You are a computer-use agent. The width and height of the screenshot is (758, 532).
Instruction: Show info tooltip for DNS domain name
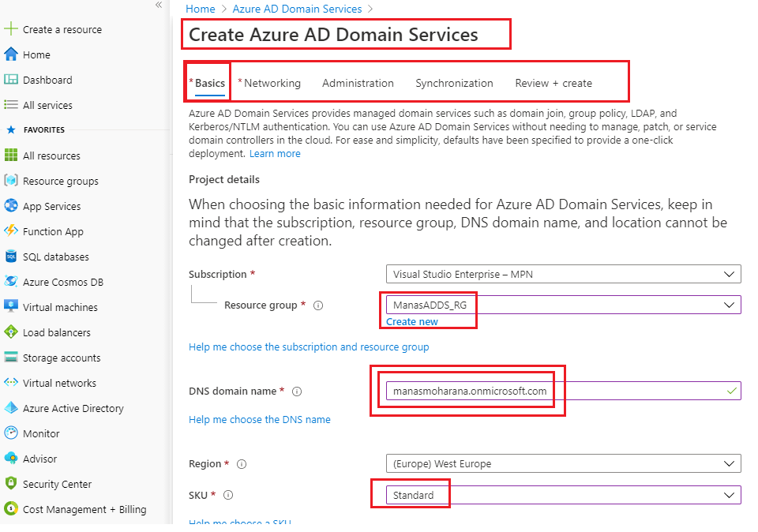click(x=297, y=392)
